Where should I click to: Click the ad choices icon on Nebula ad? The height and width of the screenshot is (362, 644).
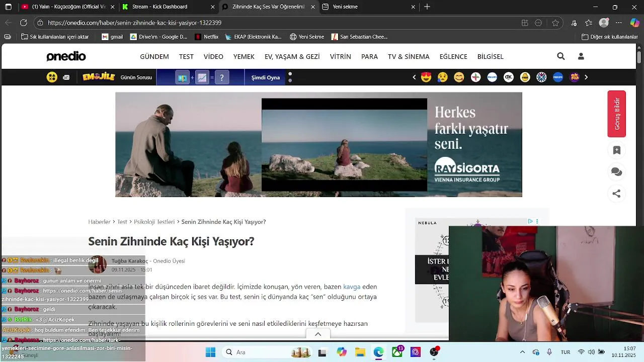pos(530,221)
